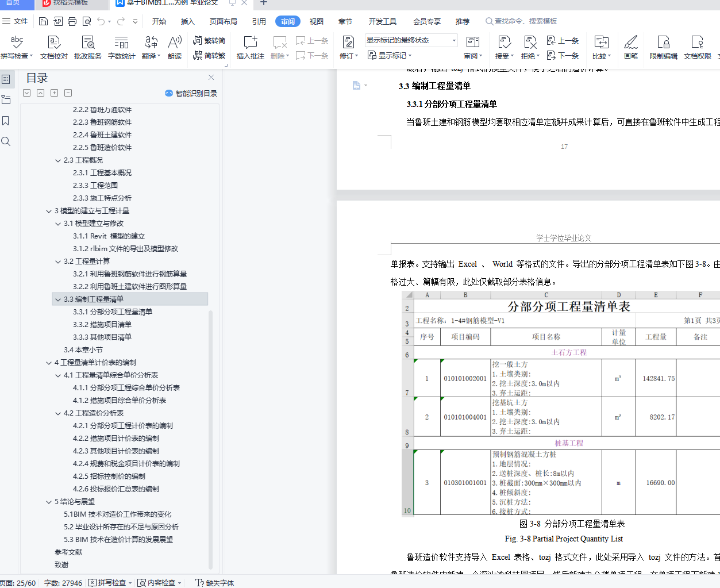Open the 显示标记 dropdown
720x588 pixels.
[390, 55]
